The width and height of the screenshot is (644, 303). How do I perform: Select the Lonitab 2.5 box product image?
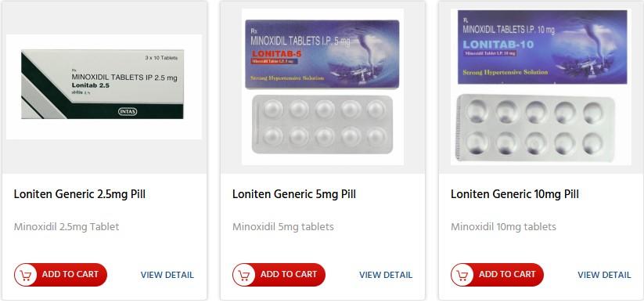[x=103, y=85]
